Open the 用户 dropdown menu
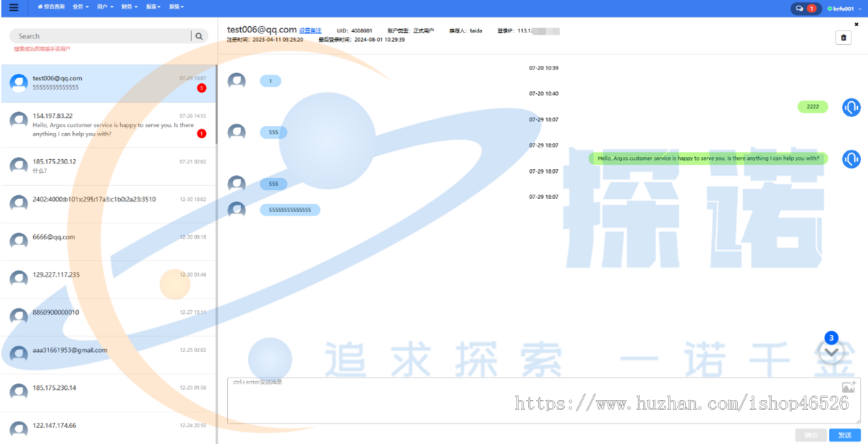Viewport: 868px width, 444px height. coord(104,7)
